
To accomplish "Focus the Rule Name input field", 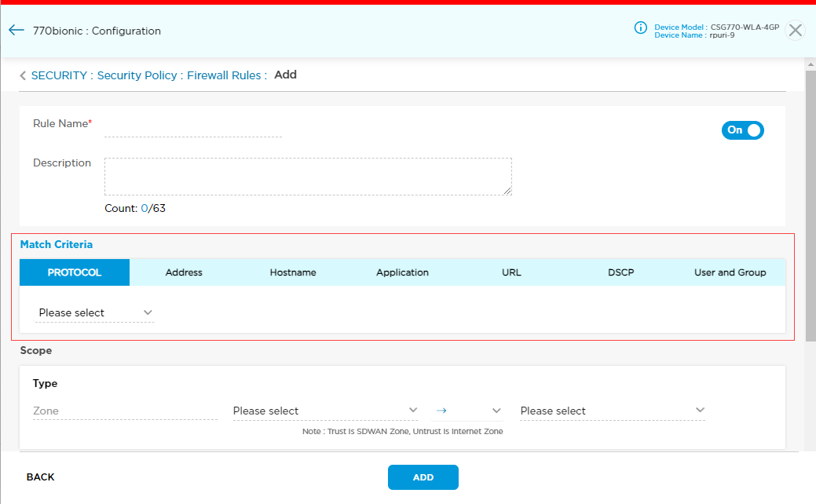I will pos(192,127).
